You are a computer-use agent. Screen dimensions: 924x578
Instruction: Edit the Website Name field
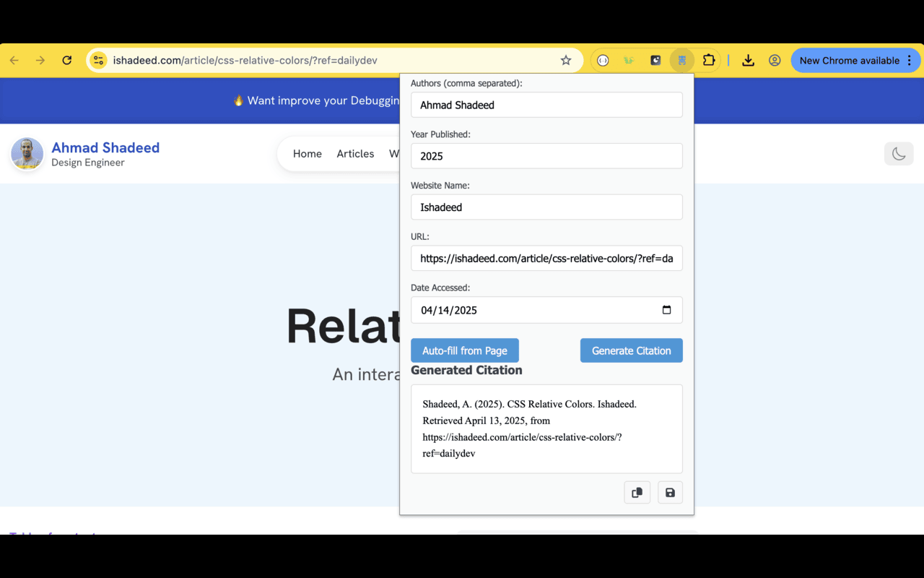click(546, 207)
